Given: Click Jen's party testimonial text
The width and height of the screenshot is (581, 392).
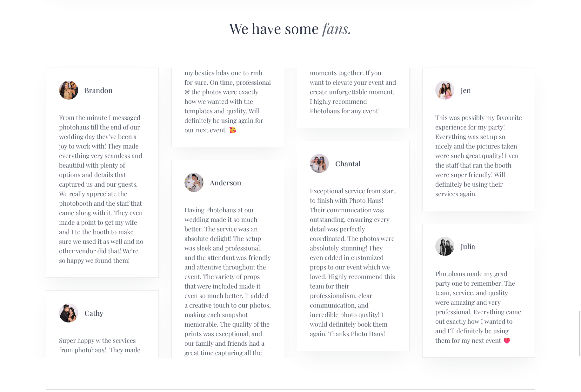Looking at the screenshot, I should pyautogui.click(x=478, y=156).
